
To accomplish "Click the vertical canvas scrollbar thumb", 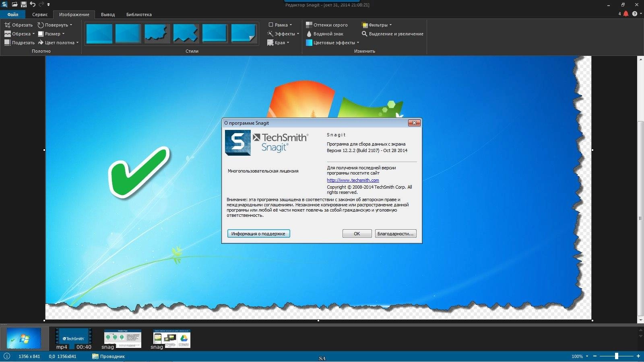I will (x=640, y=218).
